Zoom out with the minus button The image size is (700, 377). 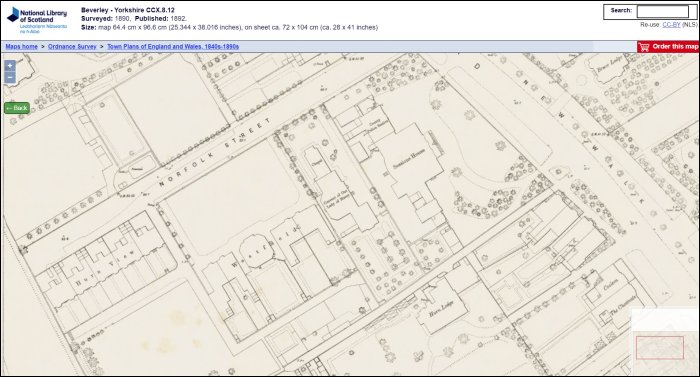(10, 77)
